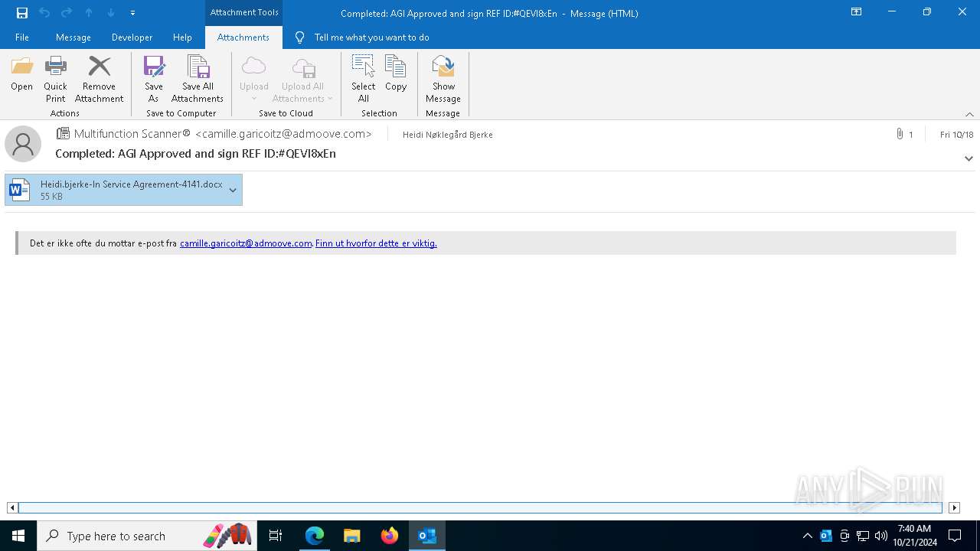Click the taskbar clock 7:40 AM
This screenshot has height=551, width=980.
coord(914,529)
